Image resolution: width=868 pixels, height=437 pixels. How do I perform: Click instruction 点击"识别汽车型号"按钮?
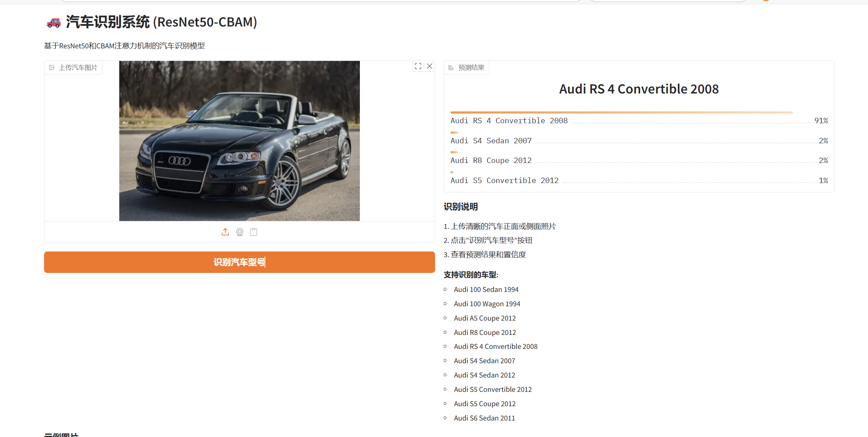[491, 240]
